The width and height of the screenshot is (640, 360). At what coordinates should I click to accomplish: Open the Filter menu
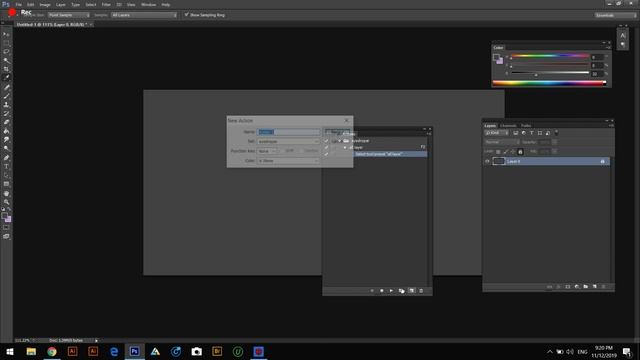point(106,4)
